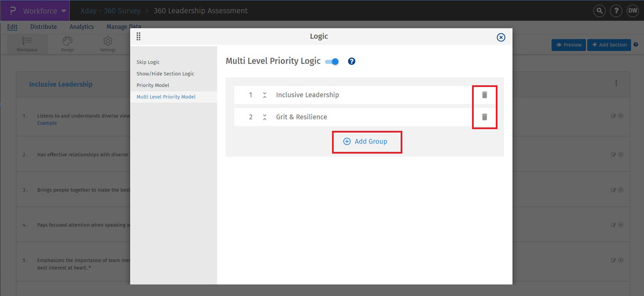Switch to Priority Model option

[153, 85]
